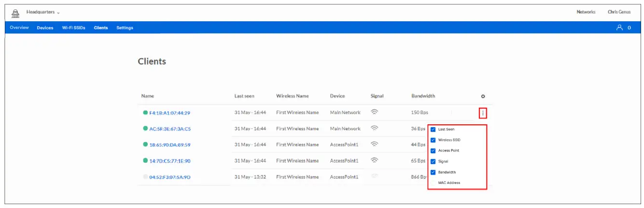
Task: Click the three-dot menu for F4:1B:A1:07:44:29
Action: pyautogui.click(x=483, y=113)
